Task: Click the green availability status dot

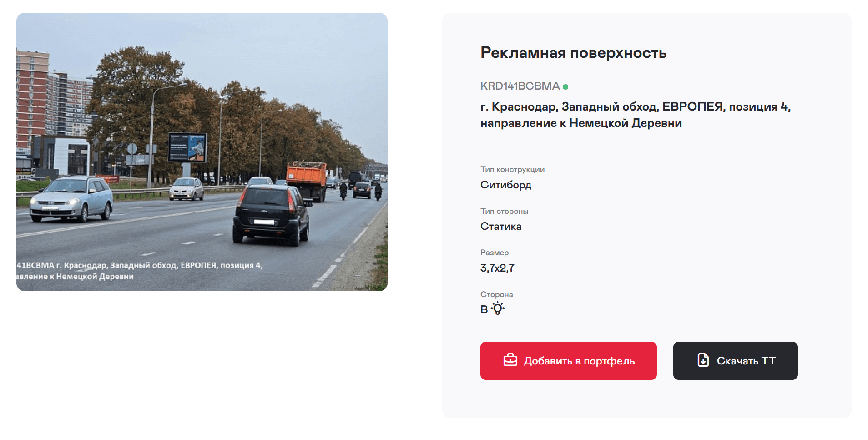Action: point(565,86)
